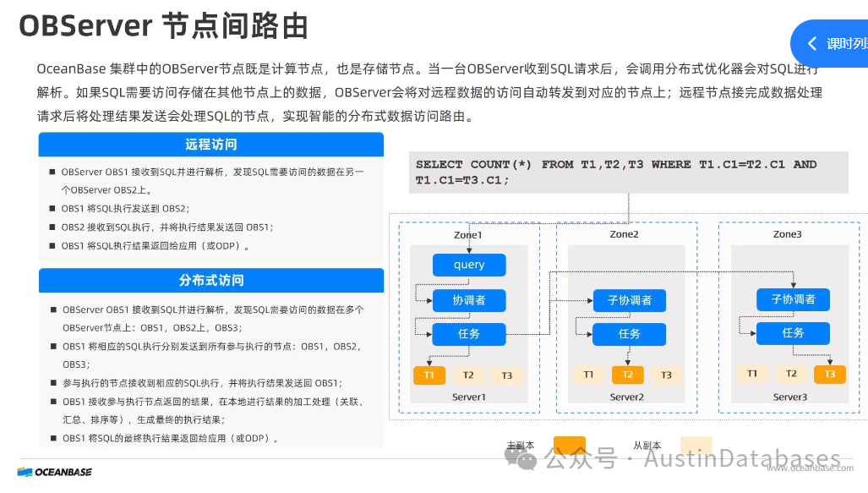Click the 子协调者 box in Zone3
868x493 pixels.
tap(794, 299)
